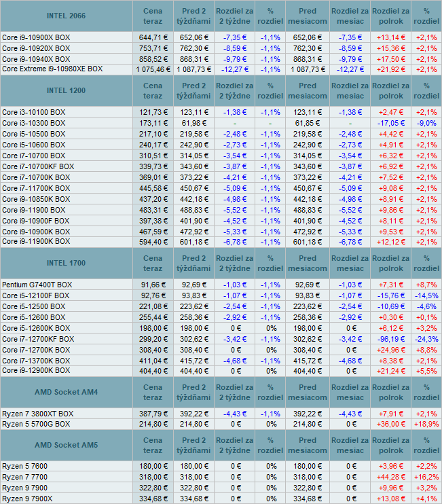
Task: Click the Pentium G7400T BOX row name
Action: tap(37, 285)
